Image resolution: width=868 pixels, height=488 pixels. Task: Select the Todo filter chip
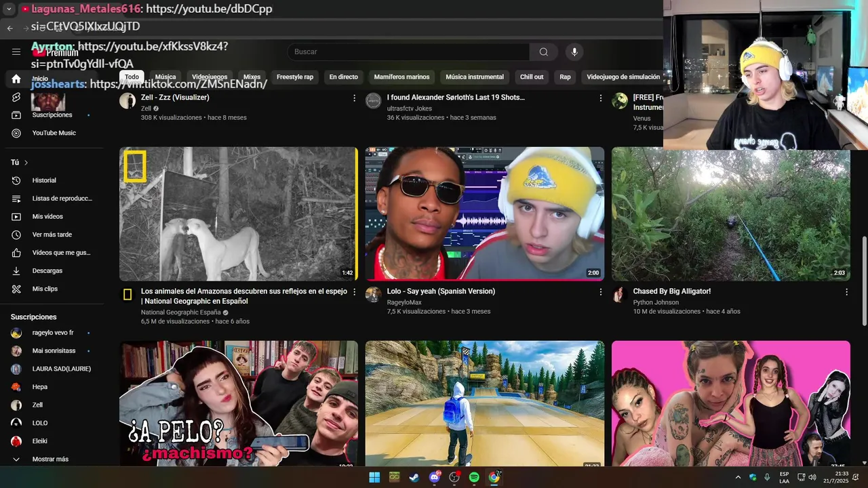(x=132, y=77)
